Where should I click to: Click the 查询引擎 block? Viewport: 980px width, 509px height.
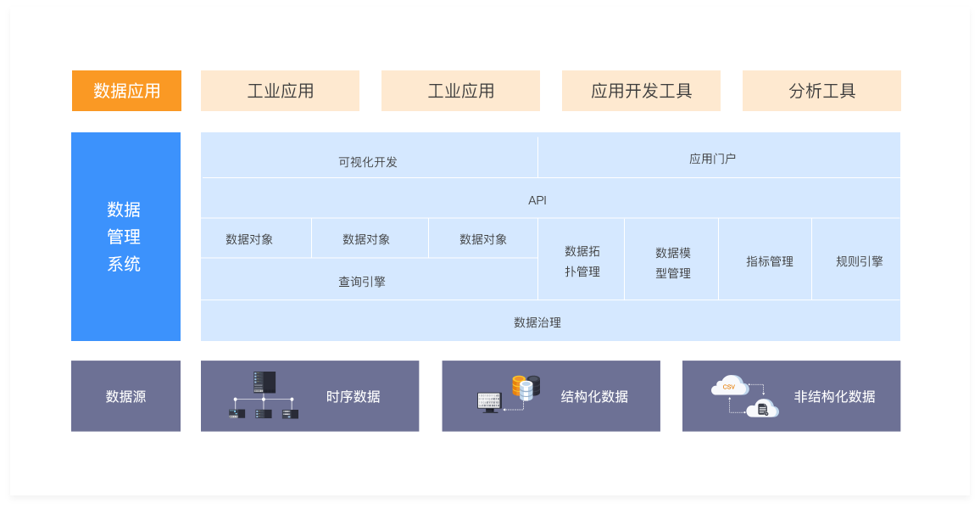[x=362, y=282]
